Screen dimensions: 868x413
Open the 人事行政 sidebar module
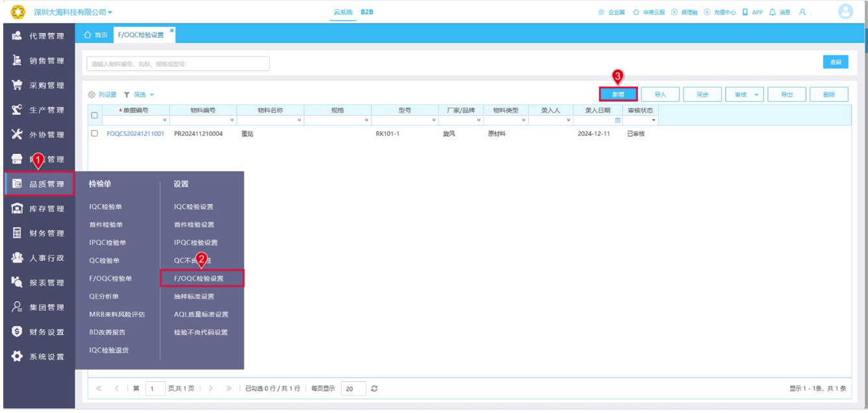tap(39, 258)
